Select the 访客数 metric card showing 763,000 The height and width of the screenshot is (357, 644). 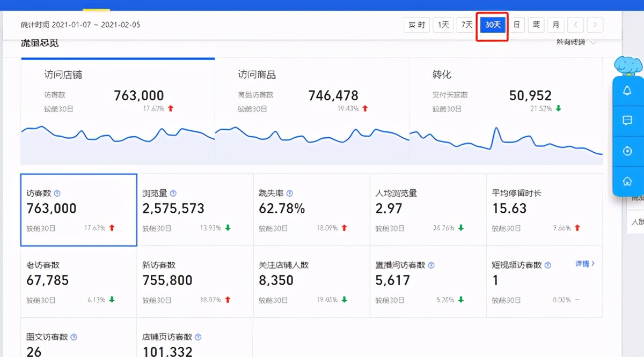78,209
